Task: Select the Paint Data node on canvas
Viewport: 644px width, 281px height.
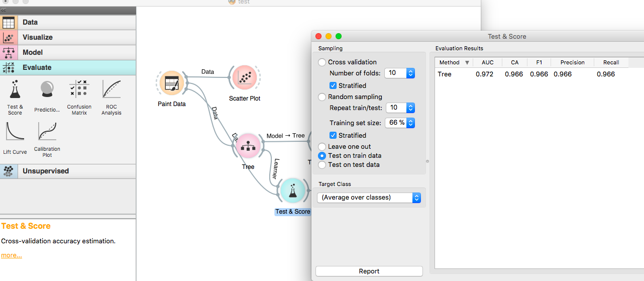Action: (x=172, y=83)
